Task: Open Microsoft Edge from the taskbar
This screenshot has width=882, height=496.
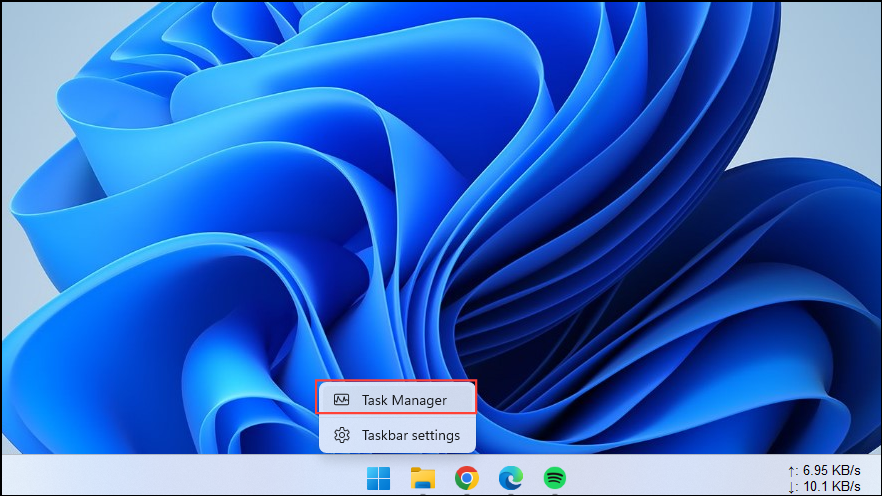Action: point(511,478)
